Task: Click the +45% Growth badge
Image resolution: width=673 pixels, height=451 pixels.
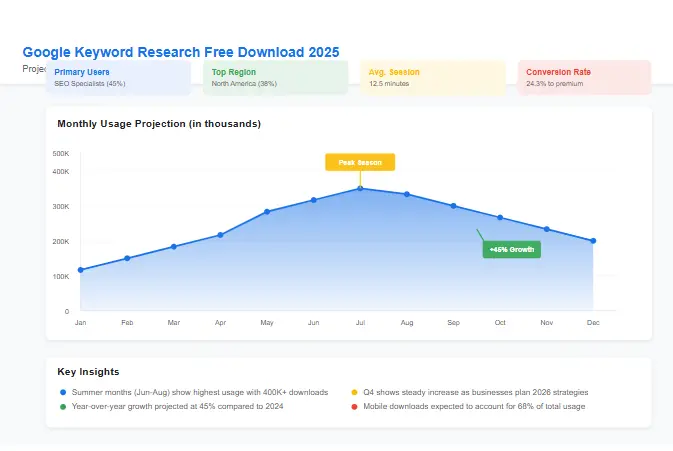Action: pos(511,249)
